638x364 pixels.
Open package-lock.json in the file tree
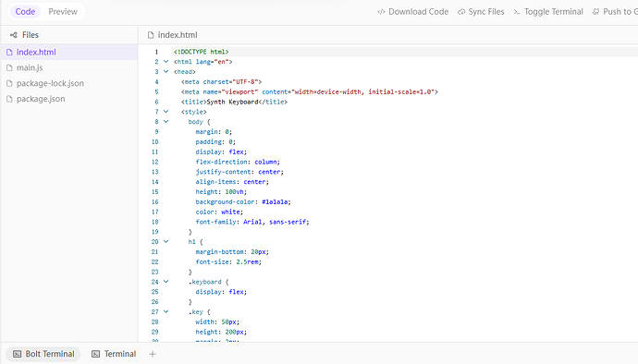coord(69,83)
